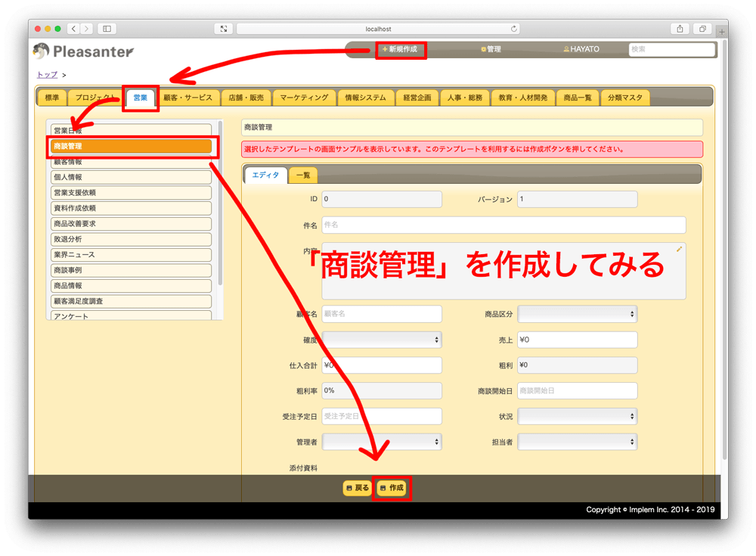Switch to the 一覧 tab
The image size is (756, 556).
pyautogui.click(x=303, y=175)
